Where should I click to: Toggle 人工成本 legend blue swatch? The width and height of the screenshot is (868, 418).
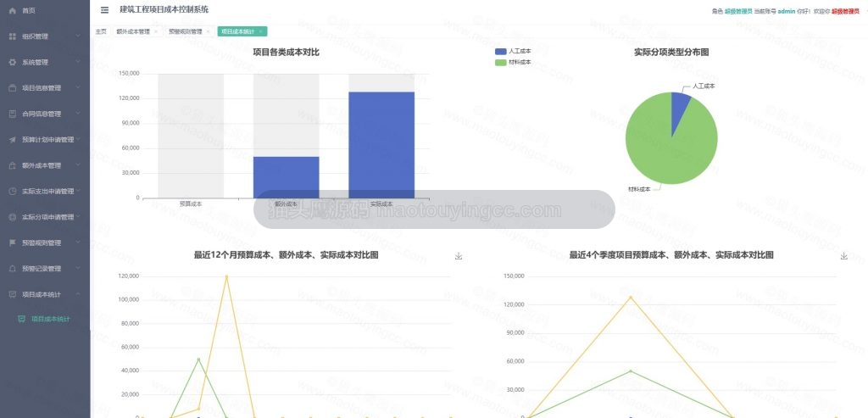(500, 52)
